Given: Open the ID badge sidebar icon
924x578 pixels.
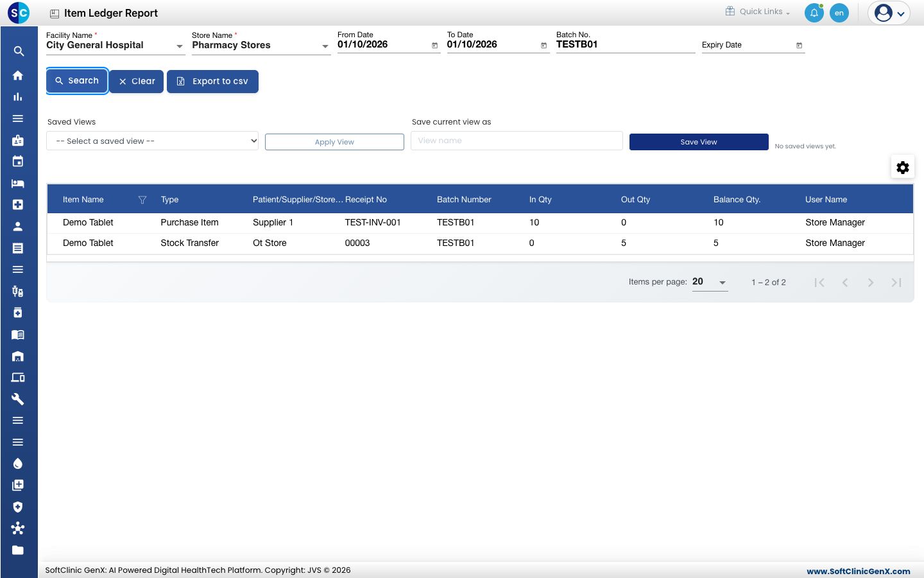Looking at the screenshot, I should (x=18, y=140).
